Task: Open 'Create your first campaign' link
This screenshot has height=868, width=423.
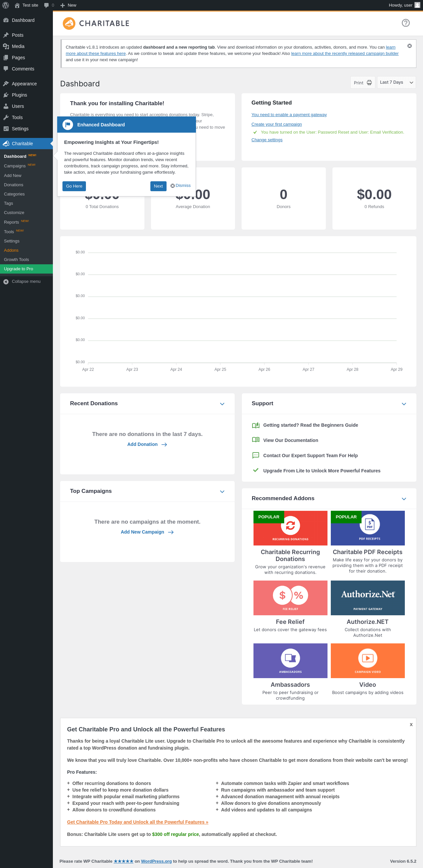Action: [x=277, y=124]
